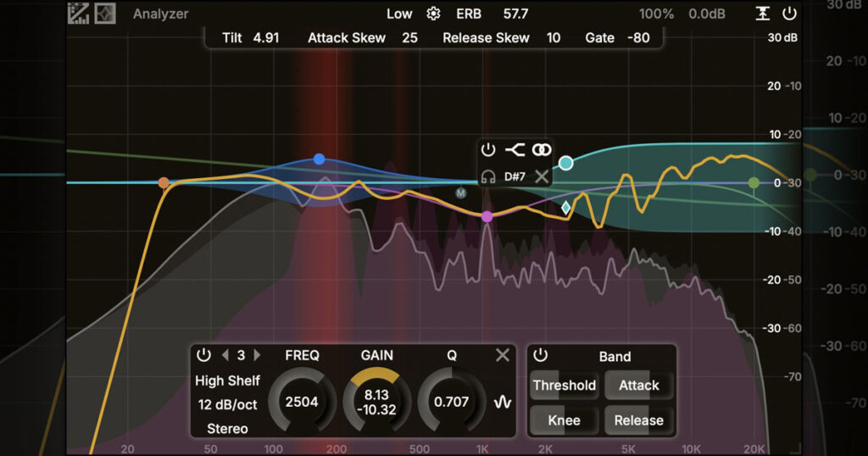Screen dimensions: 868x456
Task: Select the blue EQ band node
Action: pyautogui.click(x=319, y=159)
